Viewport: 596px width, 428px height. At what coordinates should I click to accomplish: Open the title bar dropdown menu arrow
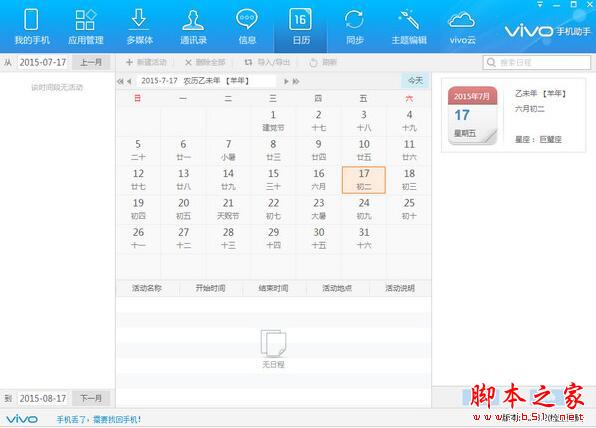tap(540, 5)
